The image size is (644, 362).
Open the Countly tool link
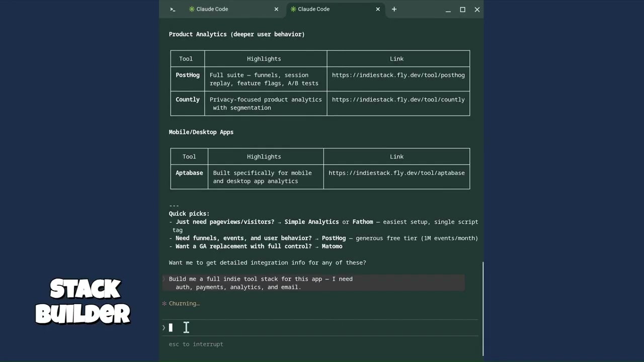pyautogui.click(x=398, y=100)
